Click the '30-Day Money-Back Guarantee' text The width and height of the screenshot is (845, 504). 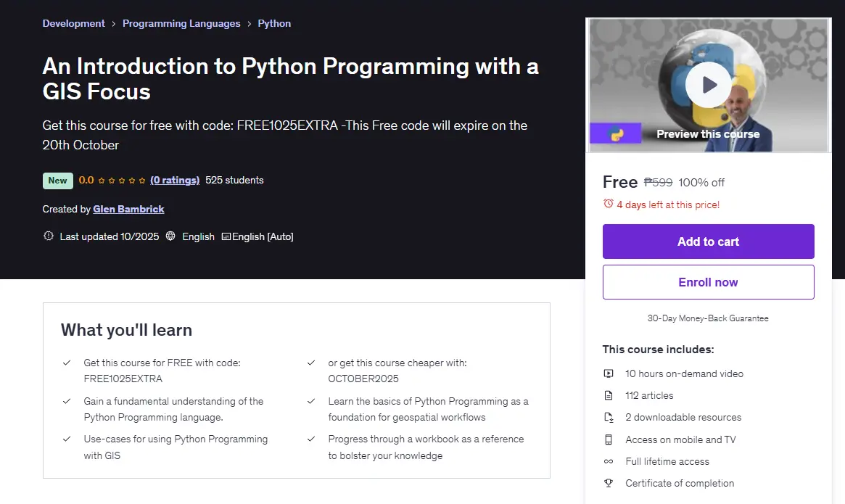[x=708, y=318]
